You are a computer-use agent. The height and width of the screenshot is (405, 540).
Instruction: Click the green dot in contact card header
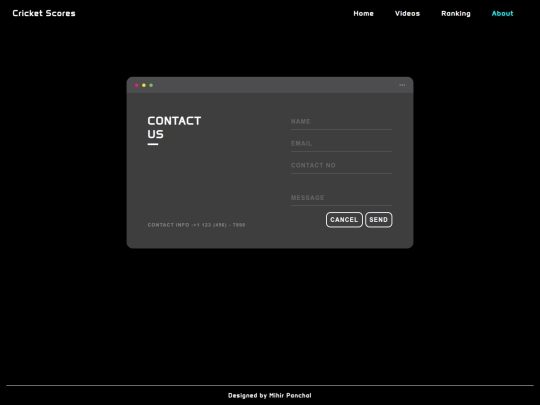point(151,85)
